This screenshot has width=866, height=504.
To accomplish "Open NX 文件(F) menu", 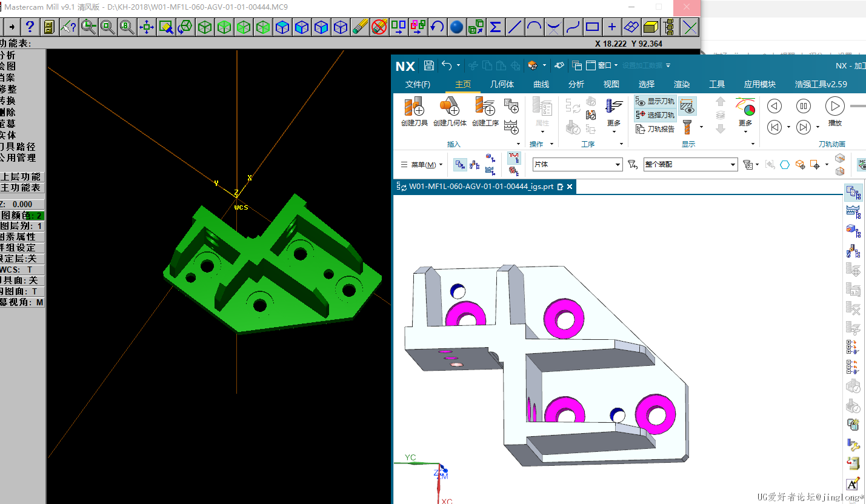I will pos(418,84).
